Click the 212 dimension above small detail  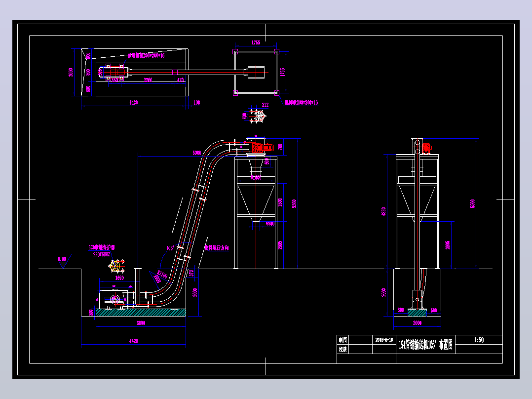266,105
